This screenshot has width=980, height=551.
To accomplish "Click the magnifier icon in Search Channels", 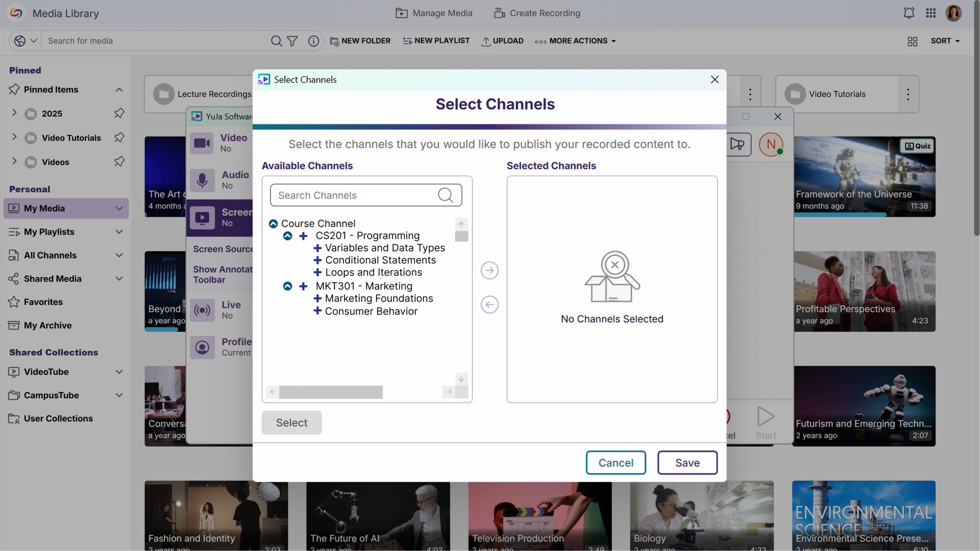I will click(x=445, y=195).
